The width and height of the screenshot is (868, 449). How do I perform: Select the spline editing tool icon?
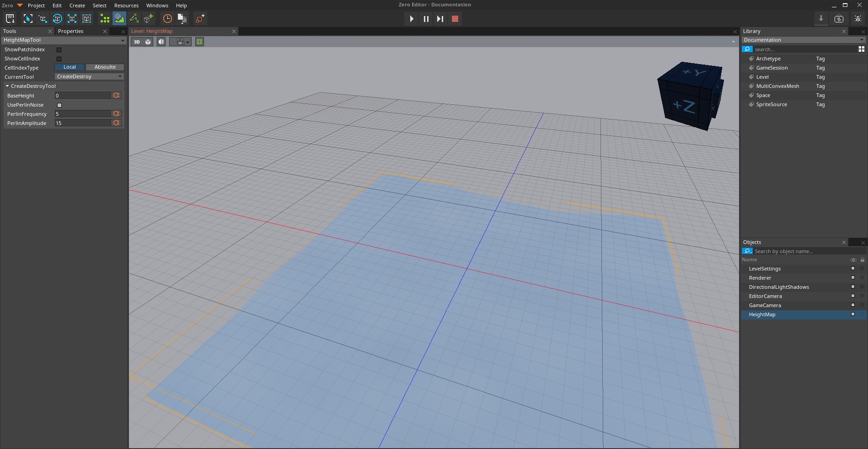134,19
